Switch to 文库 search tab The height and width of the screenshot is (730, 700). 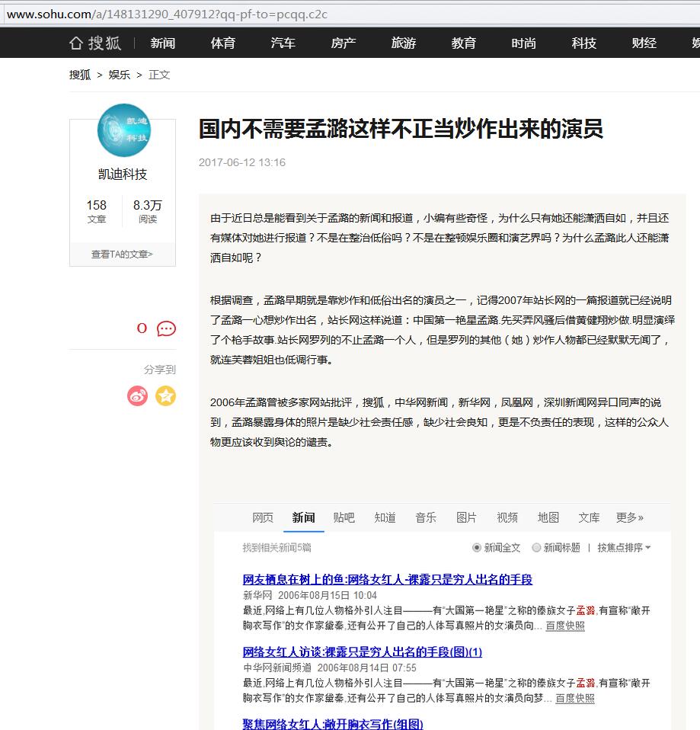click(x=589, y=517)
